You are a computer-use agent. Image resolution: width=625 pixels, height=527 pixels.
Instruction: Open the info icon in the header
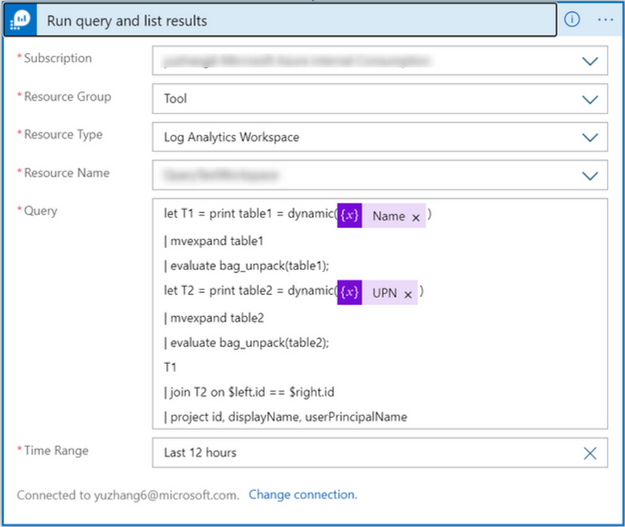tap(572, 19)
